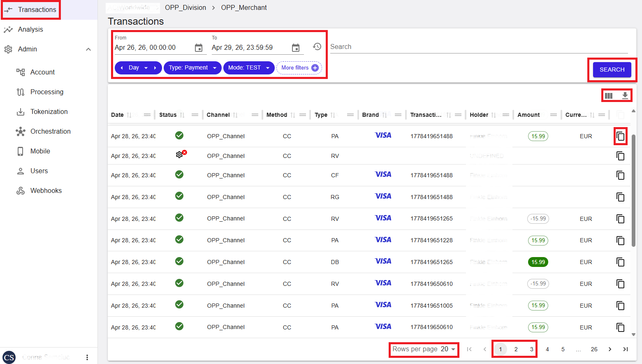Screen dimensions: 642x364
Task: Click CS user avatar
Action: click(9, 357)
